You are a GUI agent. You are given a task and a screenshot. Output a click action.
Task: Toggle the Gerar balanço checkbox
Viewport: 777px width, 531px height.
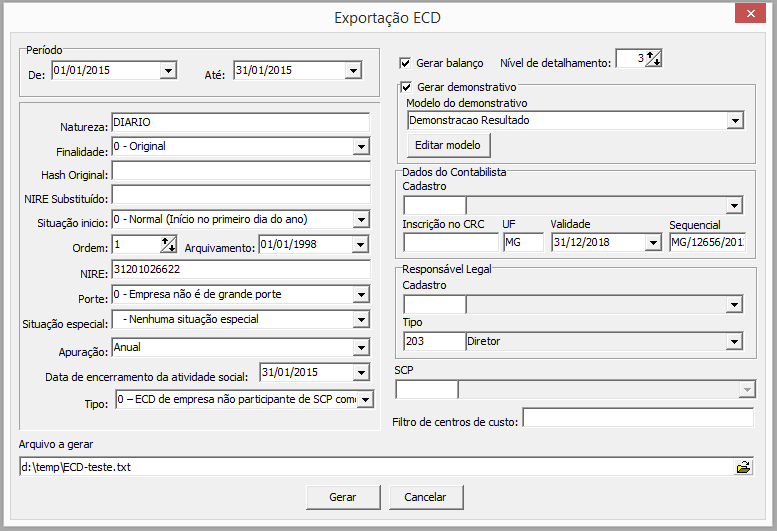(x=406, y=63)
